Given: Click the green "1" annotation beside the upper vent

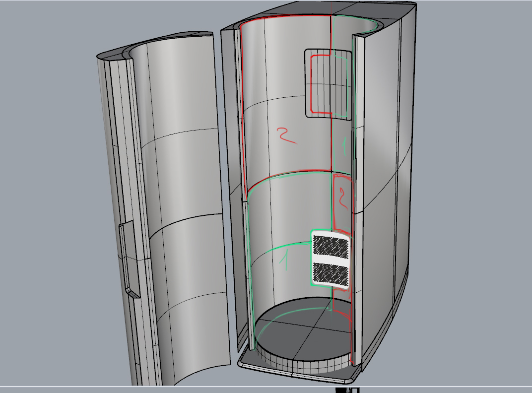Looking at the screenshot, I should pyautogui.click(x=344, y=147).
